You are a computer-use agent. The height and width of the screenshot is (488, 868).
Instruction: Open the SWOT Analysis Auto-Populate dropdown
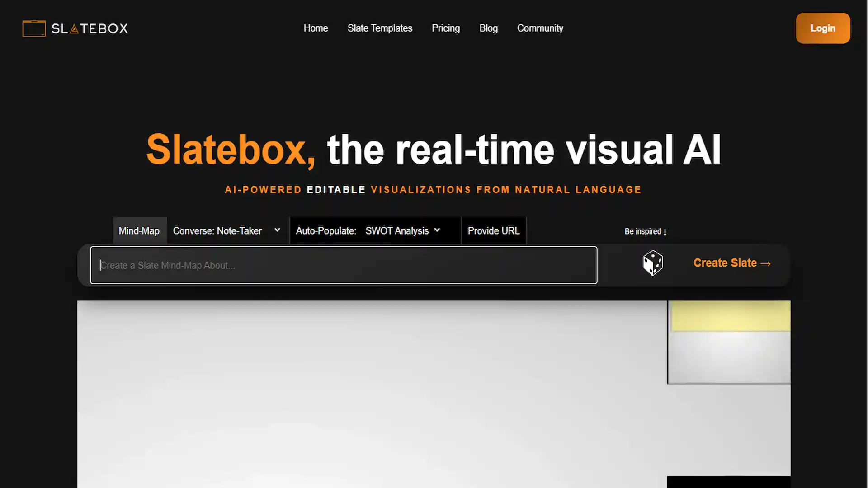pyautogui.click(x=402, y=230)
